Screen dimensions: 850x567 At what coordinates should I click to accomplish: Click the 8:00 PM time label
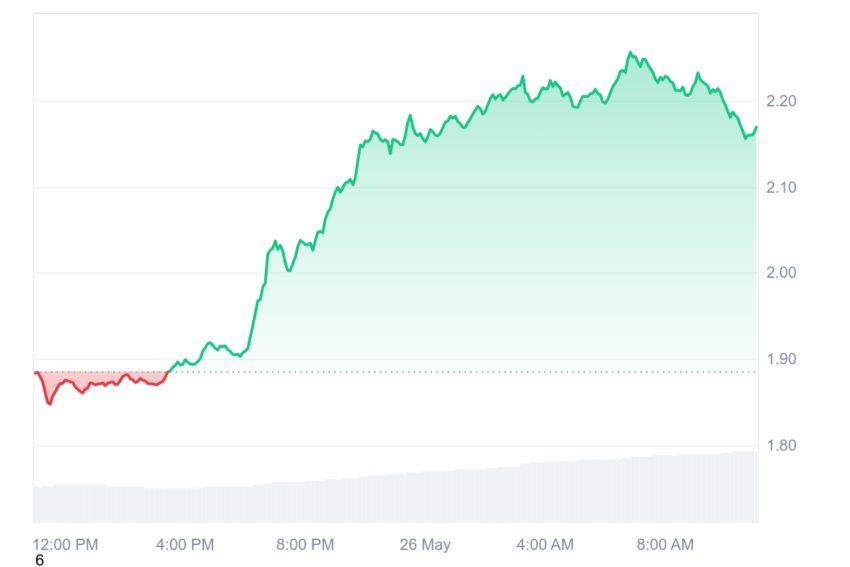point(305,544)
